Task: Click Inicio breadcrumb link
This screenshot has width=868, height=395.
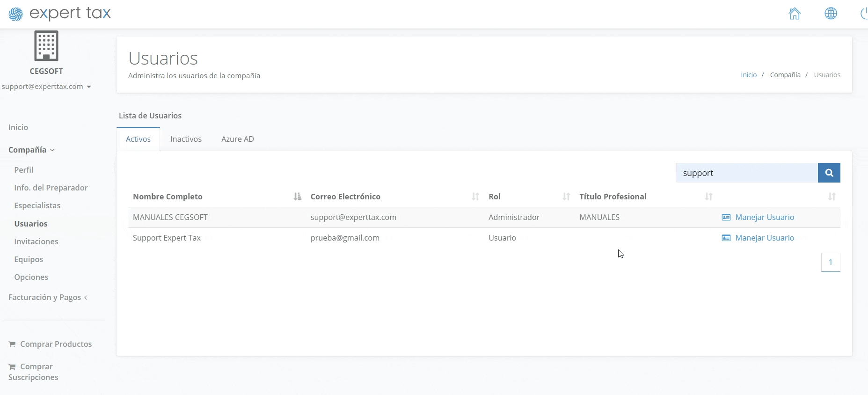Action: click(x=748, y=75)
